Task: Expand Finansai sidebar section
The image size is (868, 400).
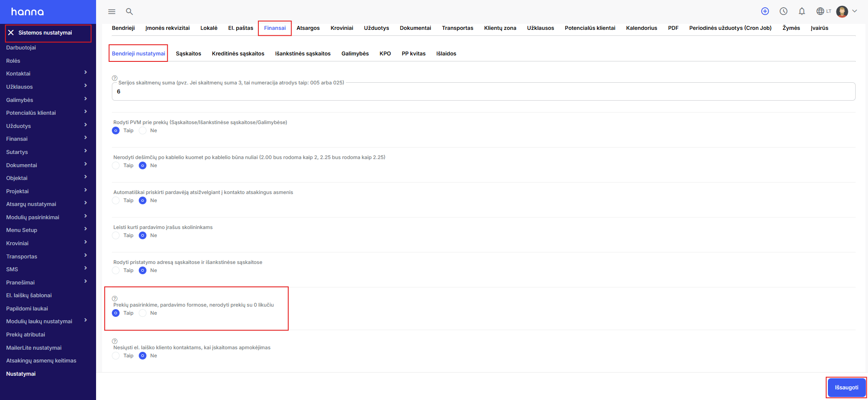Action: click(x=86, y=138)
